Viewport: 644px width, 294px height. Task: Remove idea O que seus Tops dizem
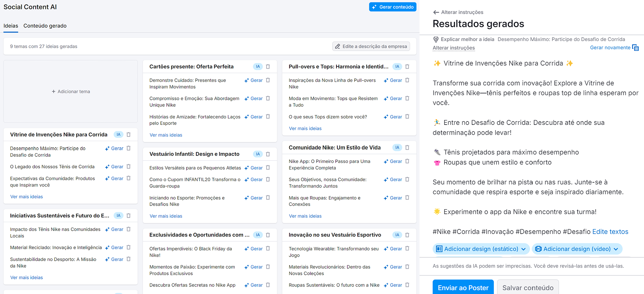(x=407, y=117)
